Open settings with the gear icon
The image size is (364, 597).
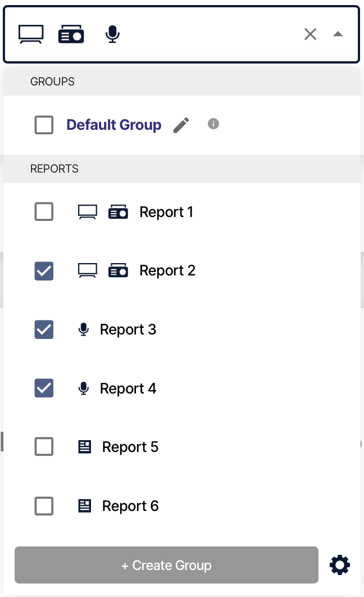point(340,565)
